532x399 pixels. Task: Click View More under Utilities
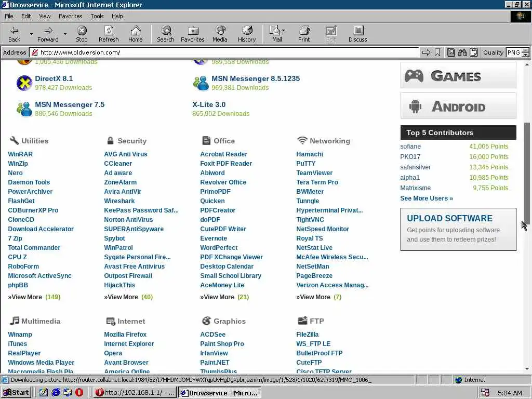click(25, 297)
